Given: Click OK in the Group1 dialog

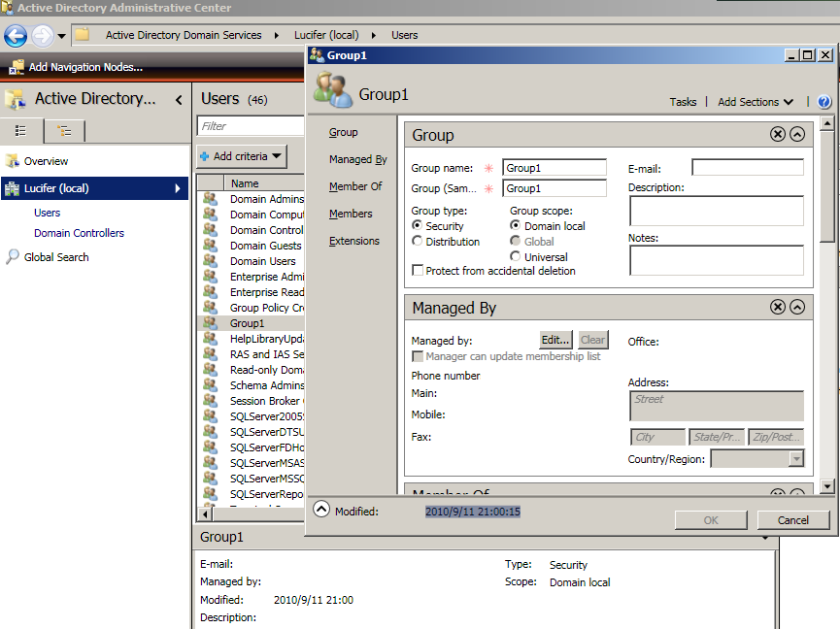Looking at the screenshot, I should [711, 520].
